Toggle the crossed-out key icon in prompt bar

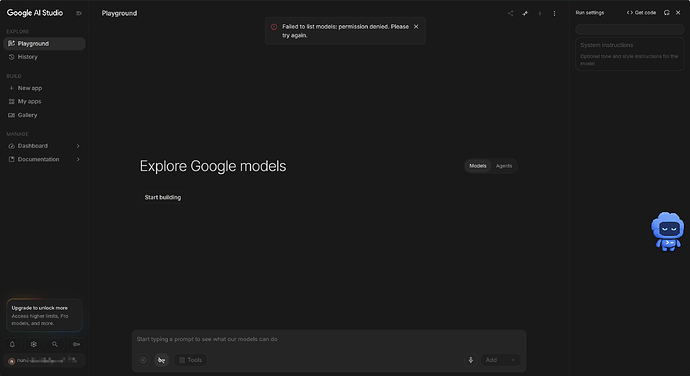pos(161,360)
